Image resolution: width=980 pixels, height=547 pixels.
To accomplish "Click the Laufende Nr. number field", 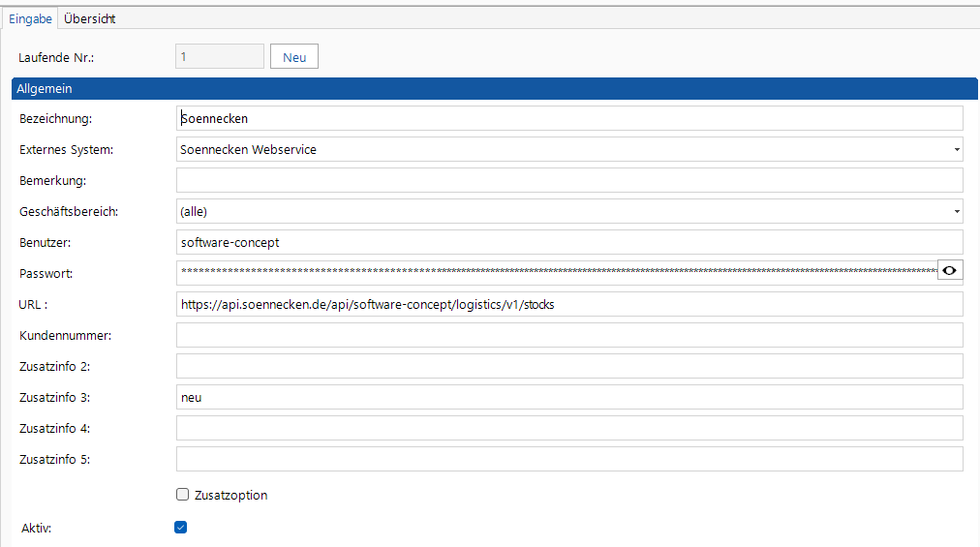I will (220, 56).
